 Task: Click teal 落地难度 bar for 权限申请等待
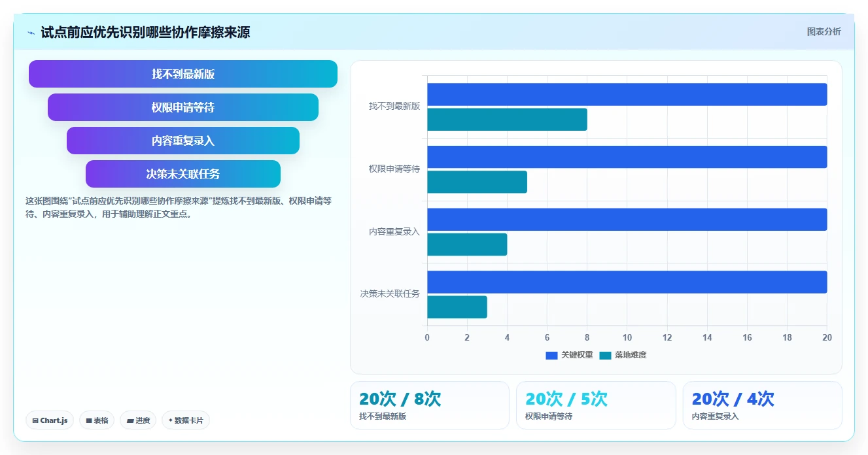[477, 182]
